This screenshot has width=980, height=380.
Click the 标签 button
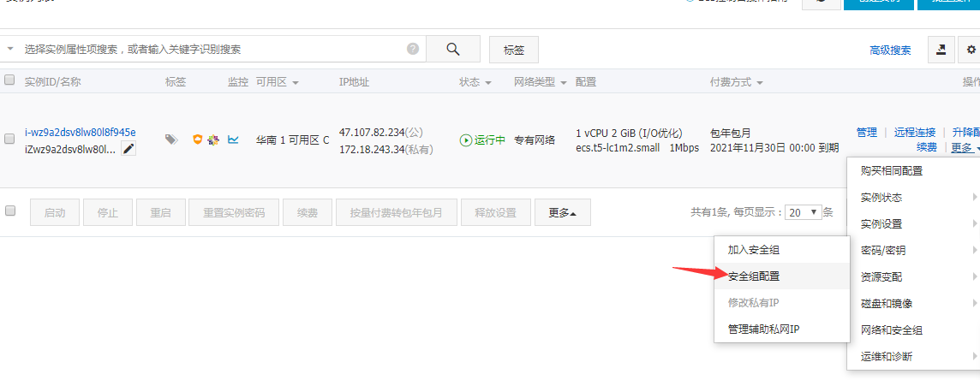(x=514, y=50)
